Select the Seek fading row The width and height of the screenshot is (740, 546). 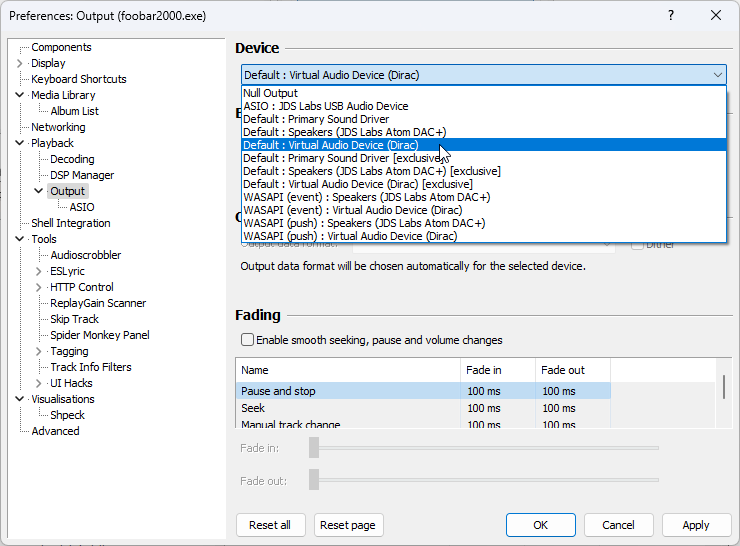423,408
